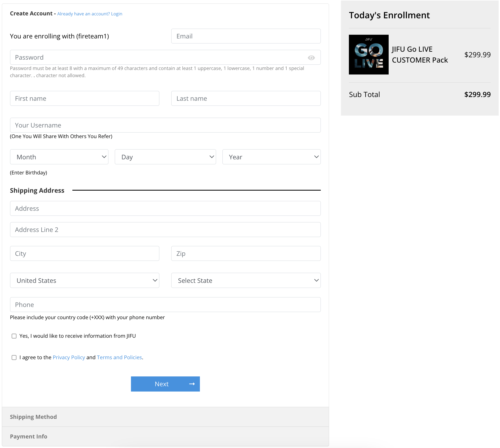This screenshot has height=448, width=500.
Task: Click the country code phone hint text
Action: pos(87,317)
